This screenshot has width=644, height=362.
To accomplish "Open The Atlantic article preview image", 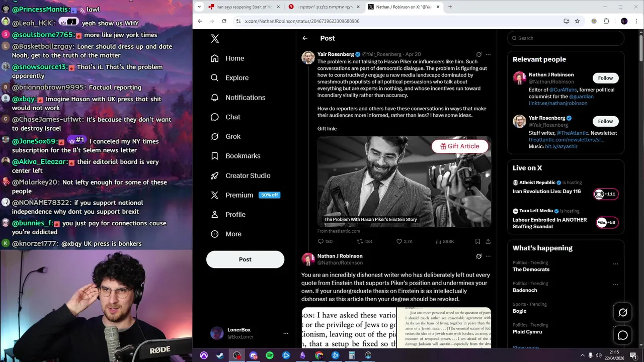I will click(x=404, y=182).
